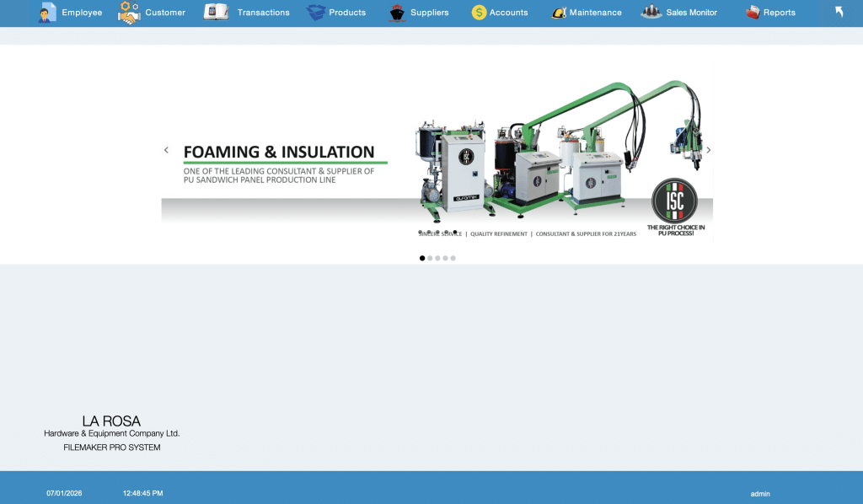Click the Maintenance hard hat icon
The width and height of the screenshot is (863, 504).
pyautogui.click(x=558, y=13)
